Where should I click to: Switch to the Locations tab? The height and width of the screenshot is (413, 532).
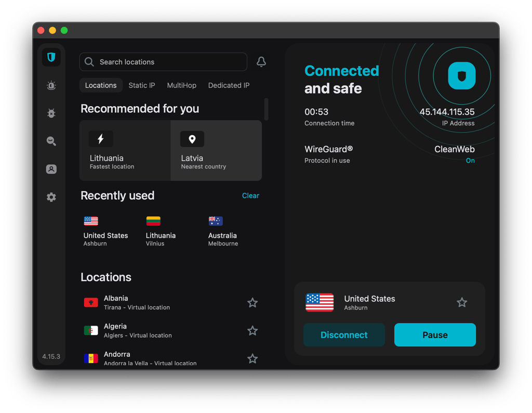[x=101, y=85]
